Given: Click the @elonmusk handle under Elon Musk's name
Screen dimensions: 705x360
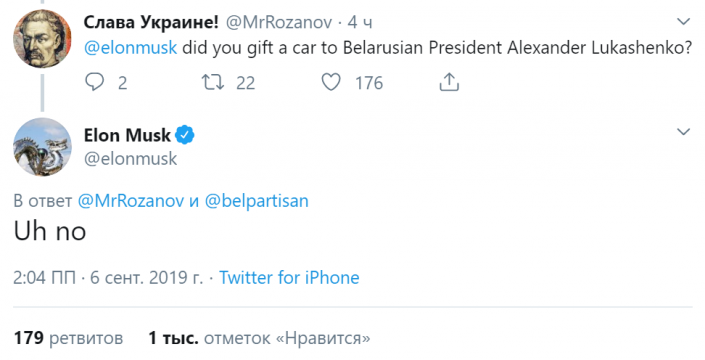Looking at the screenshot, I should [x=130, y=159].
